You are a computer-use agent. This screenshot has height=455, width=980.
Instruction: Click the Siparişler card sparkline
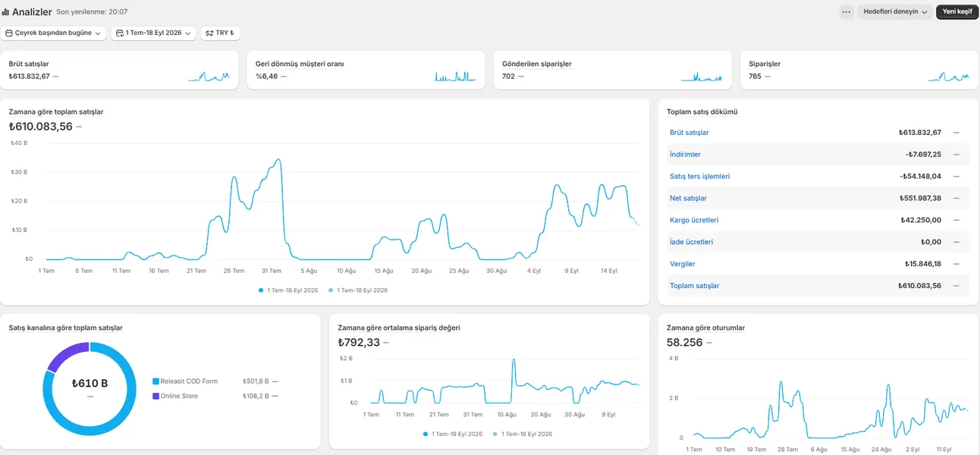[949, 77]
